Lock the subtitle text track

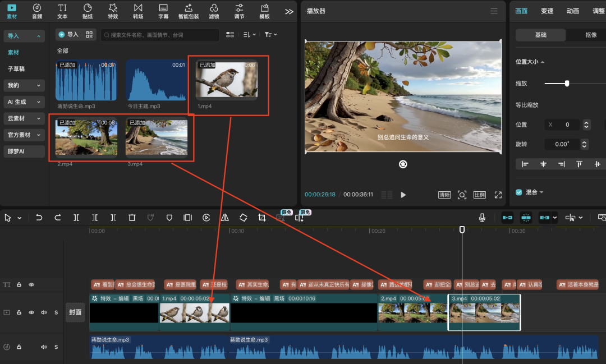19,285
